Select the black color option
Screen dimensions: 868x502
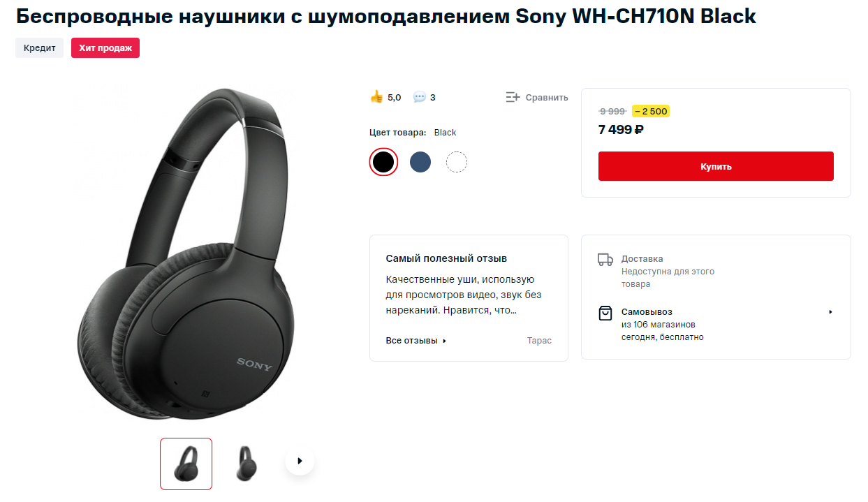pyautogui.click(x=383, y=162)
